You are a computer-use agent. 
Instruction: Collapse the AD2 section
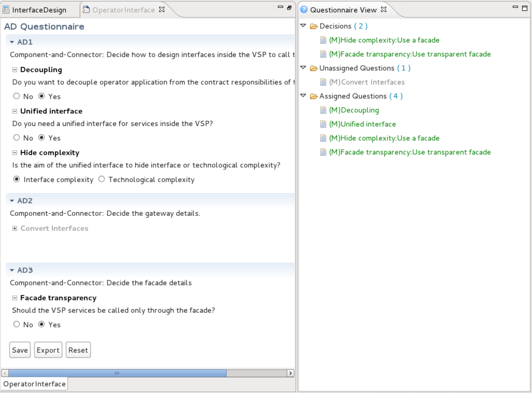click(12, 201)
